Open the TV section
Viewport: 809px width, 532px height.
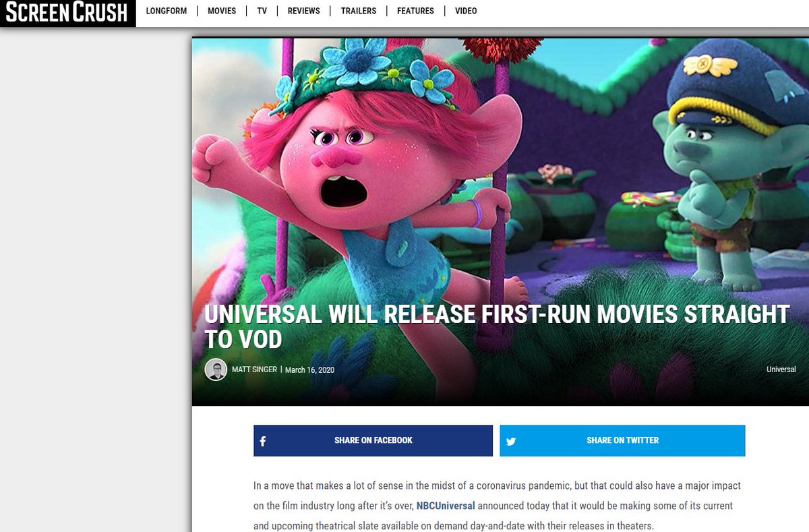point(262,11)
